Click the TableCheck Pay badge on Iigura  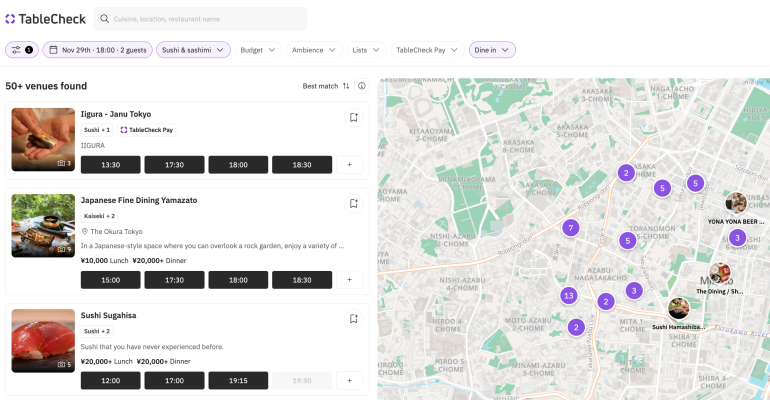coord(147,130)
